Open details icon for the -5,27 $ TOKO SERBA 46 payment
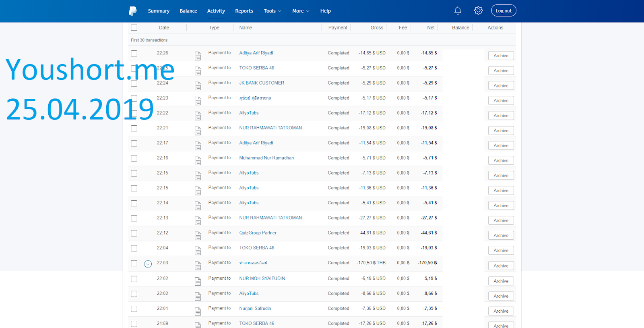 (198, 71)
